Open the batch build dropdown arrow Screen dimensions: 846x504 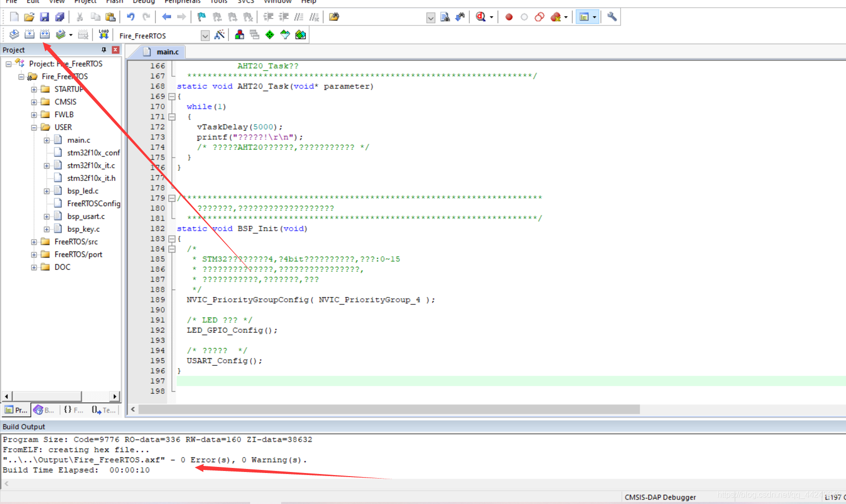click(x=71, y=35)
